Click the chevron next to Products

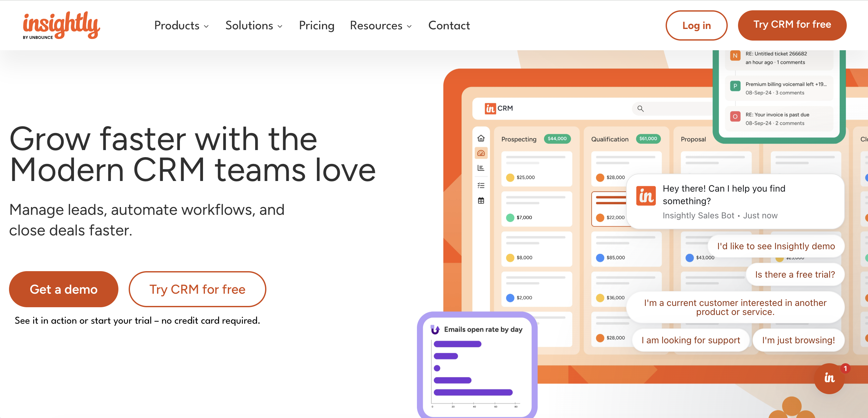(x=206, y=26)
